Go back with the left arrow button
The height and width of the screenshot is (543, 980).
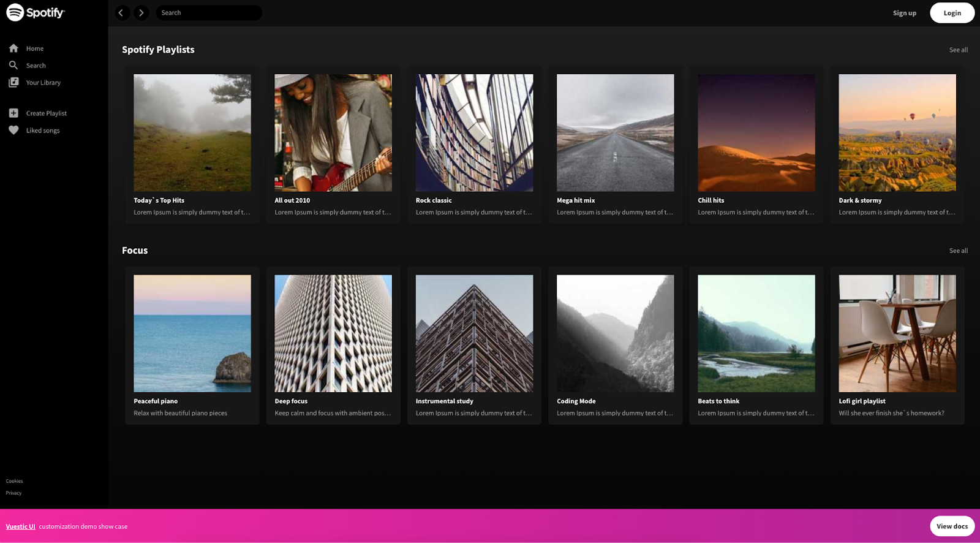(x=121, y=13)
